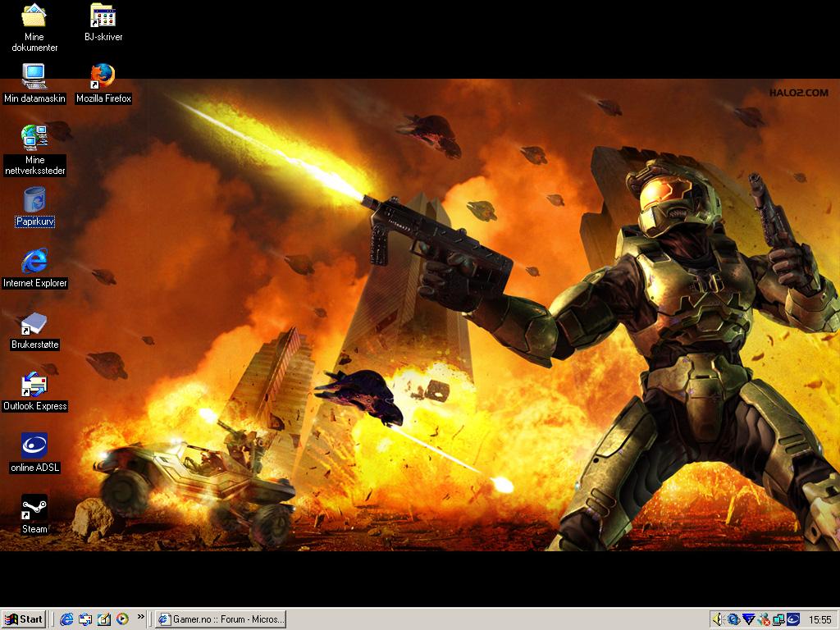Select the Mine dokumenter desktop folder

coord(34,27)
